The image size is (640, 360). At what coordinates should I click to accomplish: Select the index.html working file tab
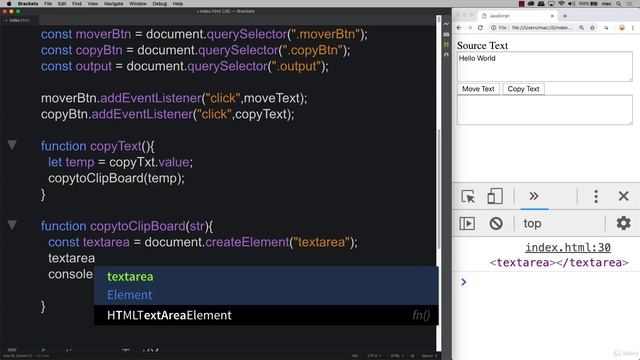point(19,20)
